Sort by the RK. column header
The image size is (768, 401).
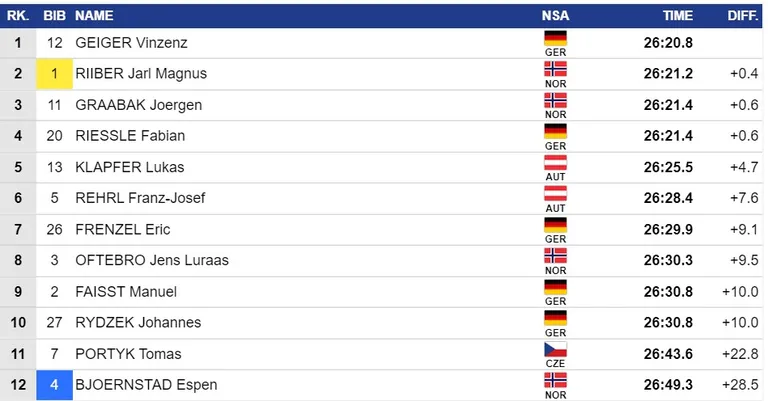(18, 16)
